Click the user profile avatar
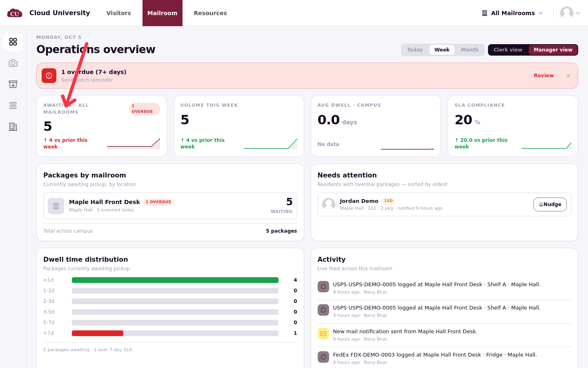The image size is (588, 368). [x=566, y=13]
